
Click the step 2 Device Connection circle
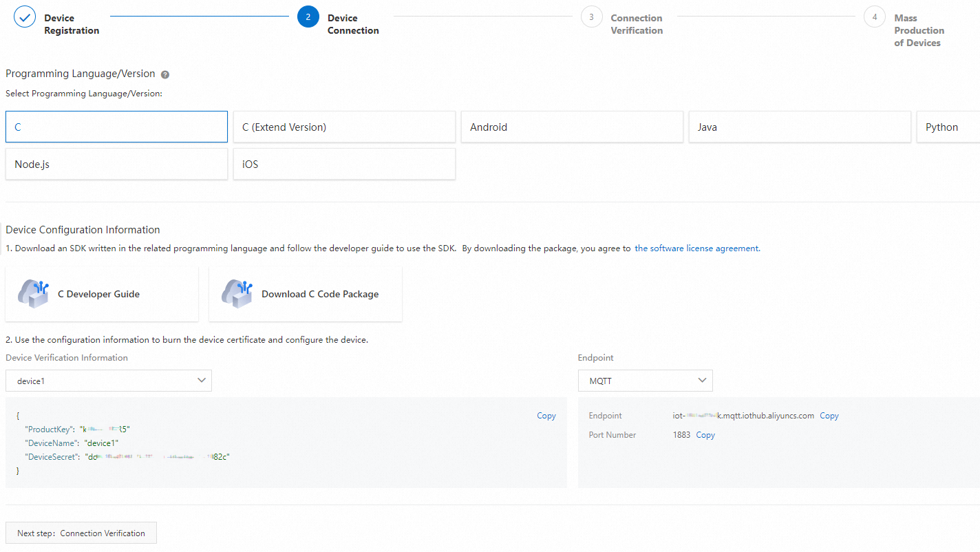tap(308, 17)
